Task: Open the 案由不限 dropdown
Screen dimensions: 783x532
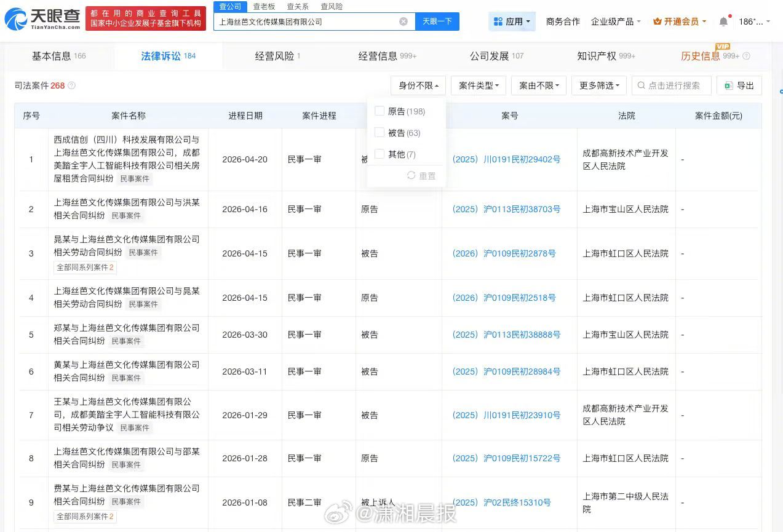Action: coord(539,85)
